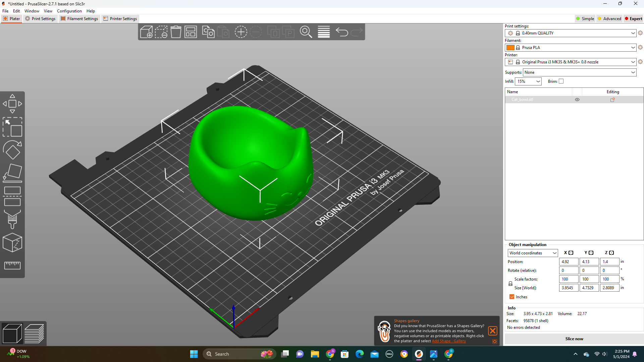Screen dimensions: 644x362
Task: Close the Shapes gallery hint notification
Action: 492,331
